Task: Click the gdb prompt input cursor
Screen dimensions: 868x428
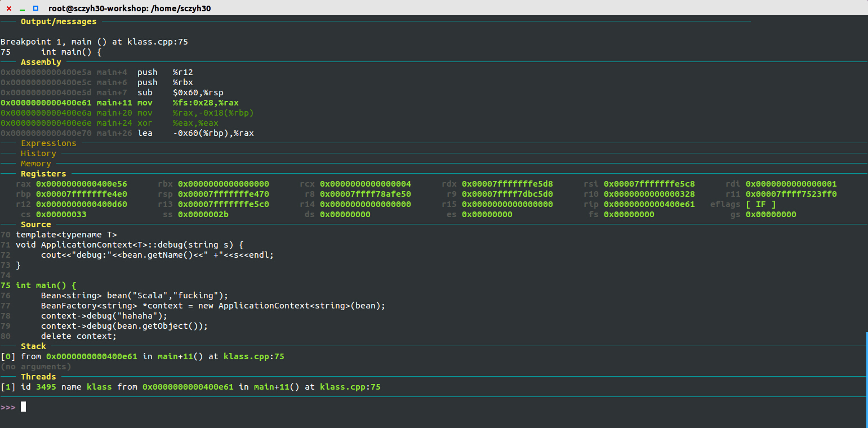Action: coord(23,407)
